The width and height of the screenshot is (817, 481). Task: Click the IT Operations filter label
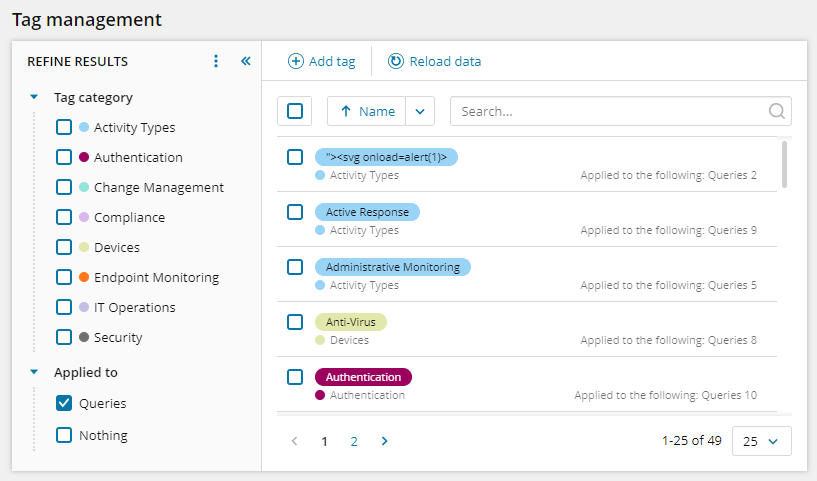pos(134,307)
